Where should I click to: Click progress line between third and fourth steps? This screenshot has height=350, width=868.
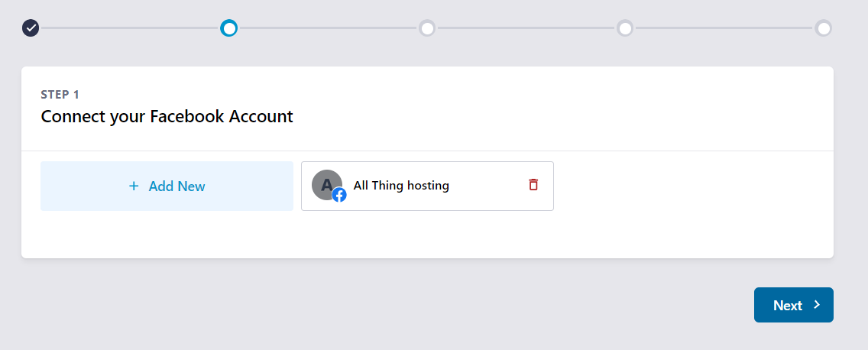(x=526, y=28)
